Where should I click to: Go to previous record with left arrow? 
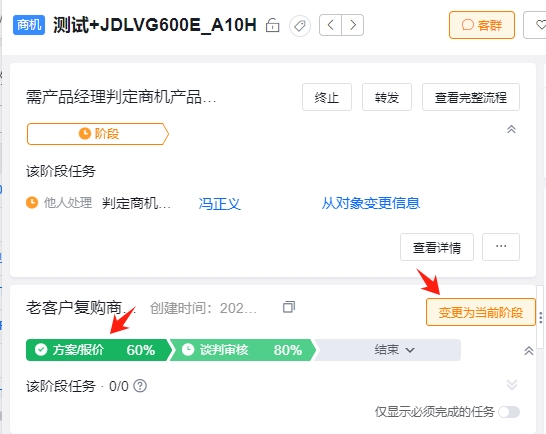(x=330, y=25)
